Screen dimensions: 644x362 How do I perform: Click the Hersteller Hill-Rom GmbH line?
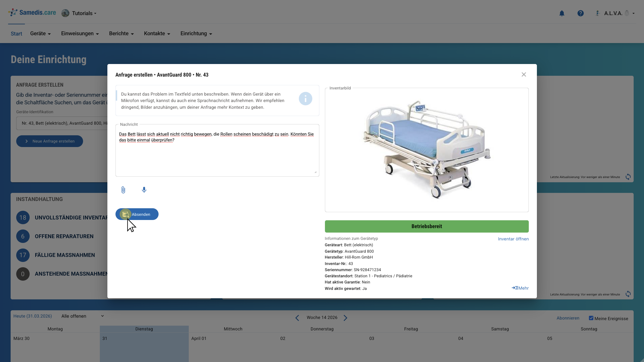point(349,257)
